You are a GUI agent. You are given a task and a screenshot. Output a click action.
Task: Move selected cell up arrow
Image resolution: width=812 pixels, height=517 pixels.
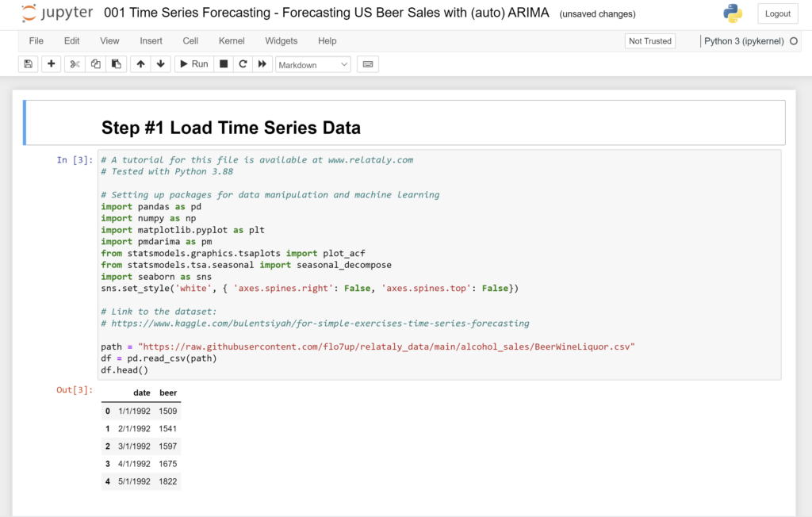pos(140,64)
